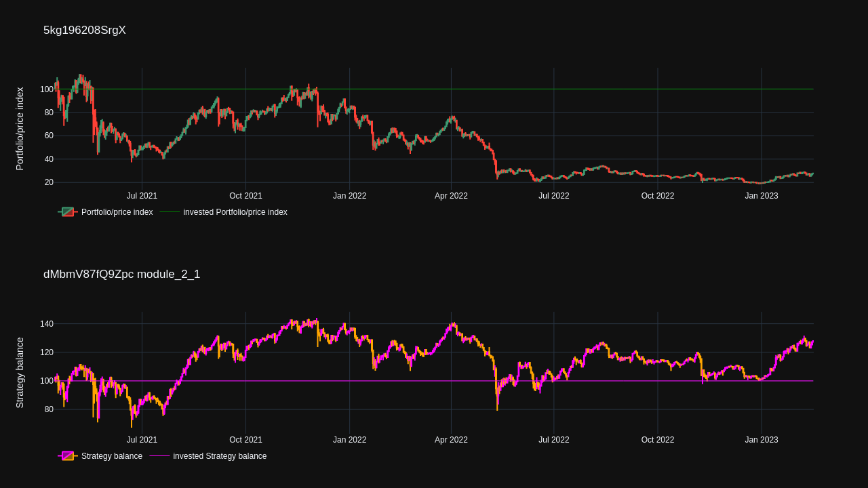Click Jan 2023 tick on bottom chart

pos(762,440)
